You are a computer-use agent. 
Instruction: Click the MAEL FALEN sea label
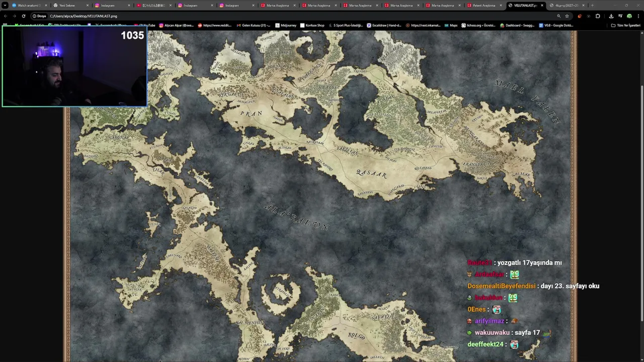click(528, 101)
